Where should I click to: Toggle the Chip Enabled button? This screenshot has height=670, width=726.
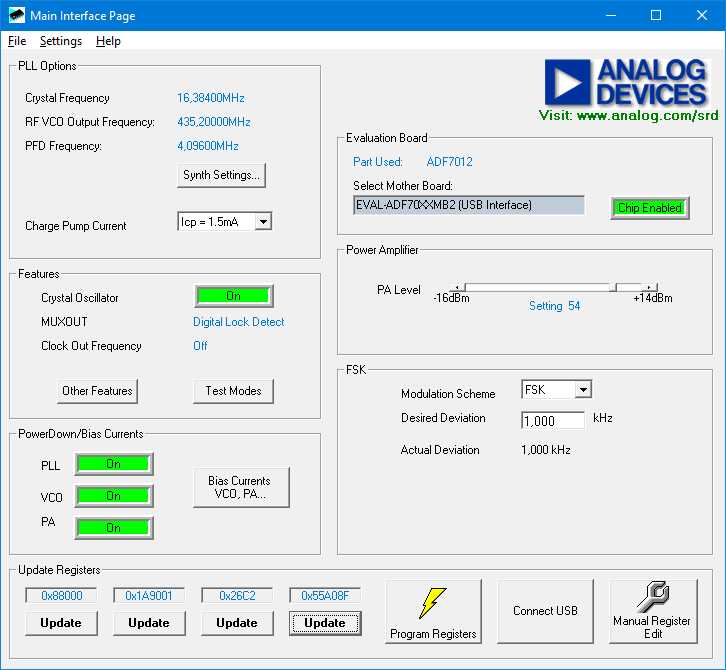pos(650,207)
